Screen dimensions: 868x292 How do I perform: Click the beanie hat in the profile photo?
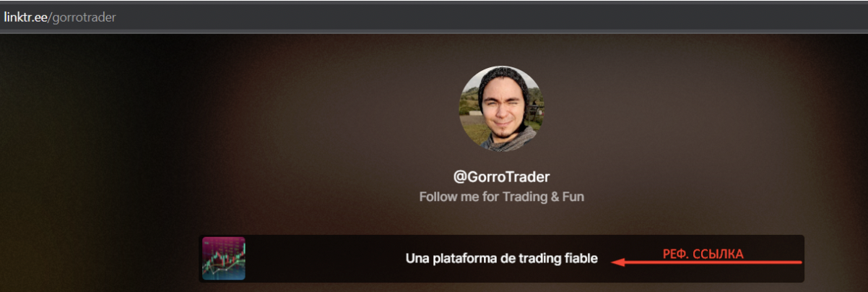pyautogui.click(x=502, y=80)
